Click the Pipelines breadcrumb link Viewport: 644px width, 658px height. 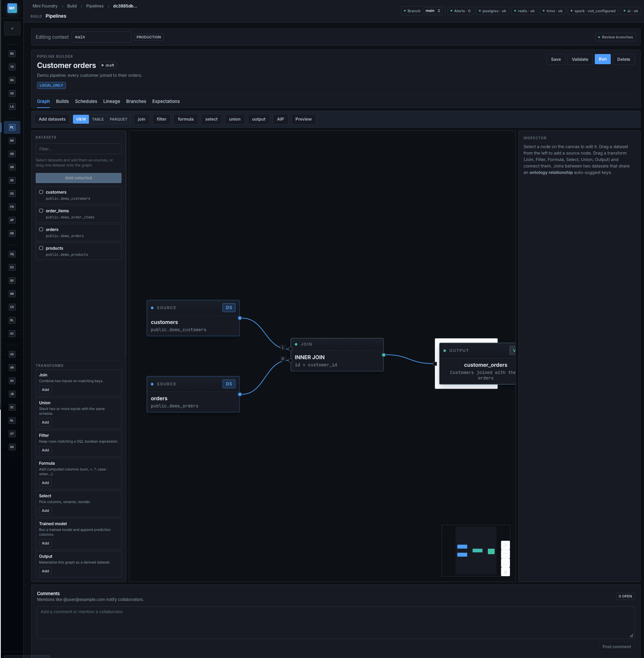[95, 6]
